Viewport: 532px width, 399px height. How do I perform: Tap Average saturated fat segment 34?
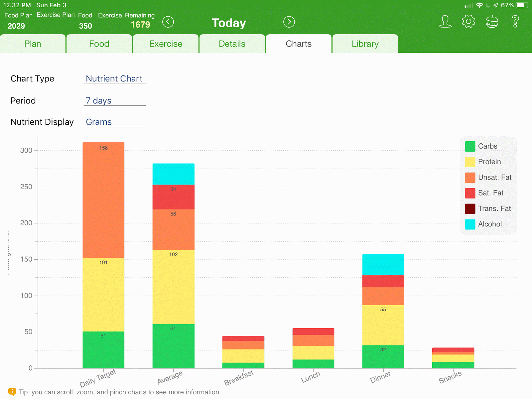[173, 197]
